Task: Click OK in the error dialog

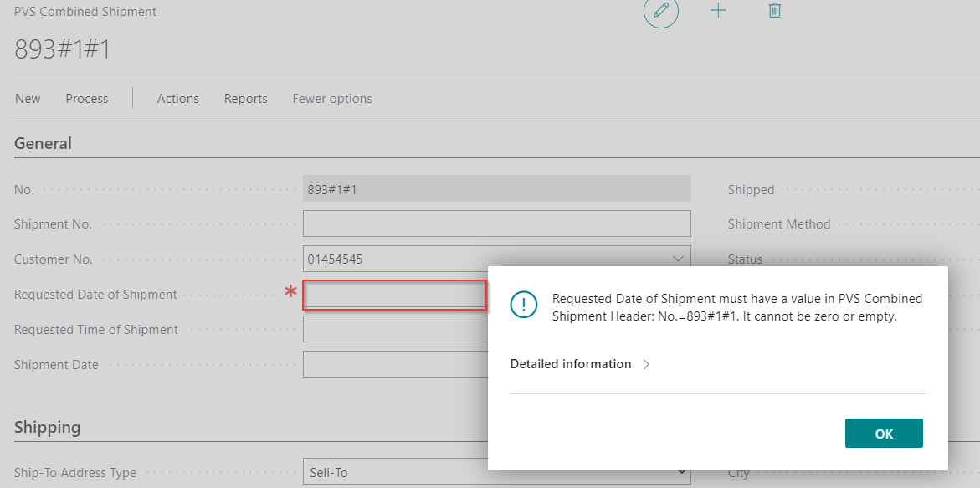Action: (884, 433)
